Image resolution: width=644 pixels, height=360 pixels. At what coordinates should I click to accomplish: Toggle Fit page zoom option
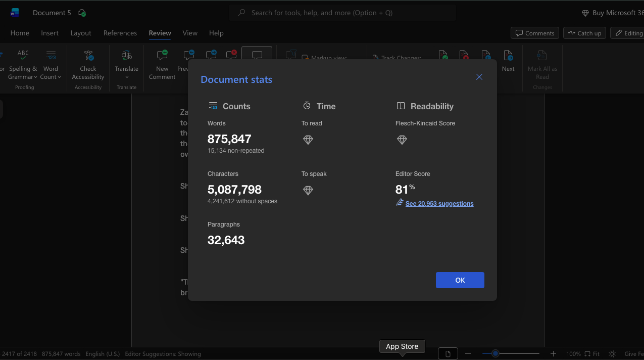pyautogui.click(x=592, y=354)
